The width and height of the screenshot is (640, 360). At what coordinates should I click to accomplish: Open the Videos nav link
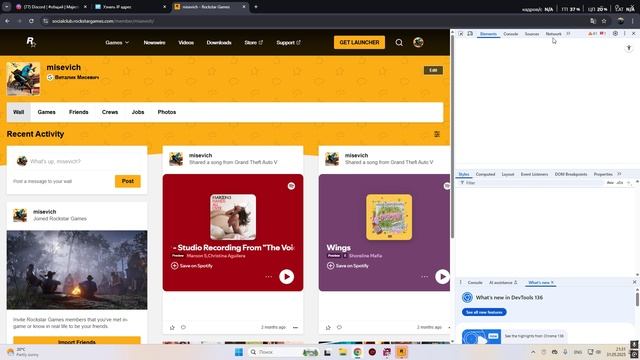point(186,42)
